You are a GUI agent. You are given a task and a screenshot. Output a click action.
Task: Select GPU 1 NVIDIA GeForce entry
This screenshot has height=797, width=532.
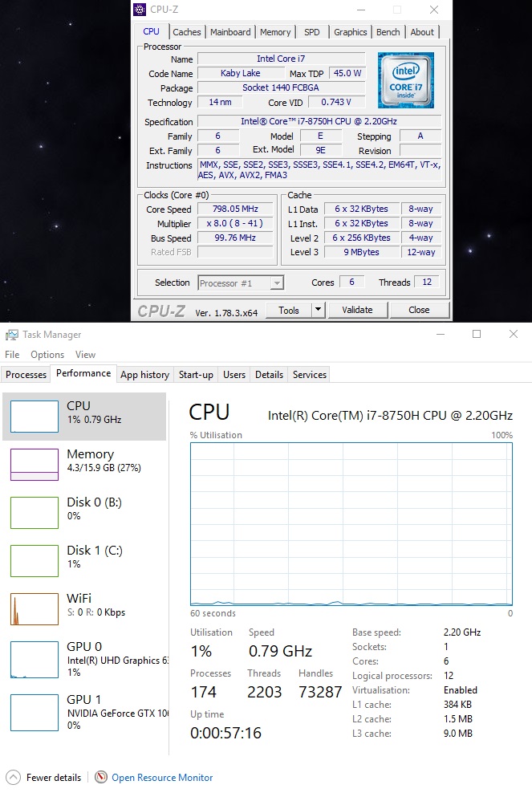click(84, 712)
